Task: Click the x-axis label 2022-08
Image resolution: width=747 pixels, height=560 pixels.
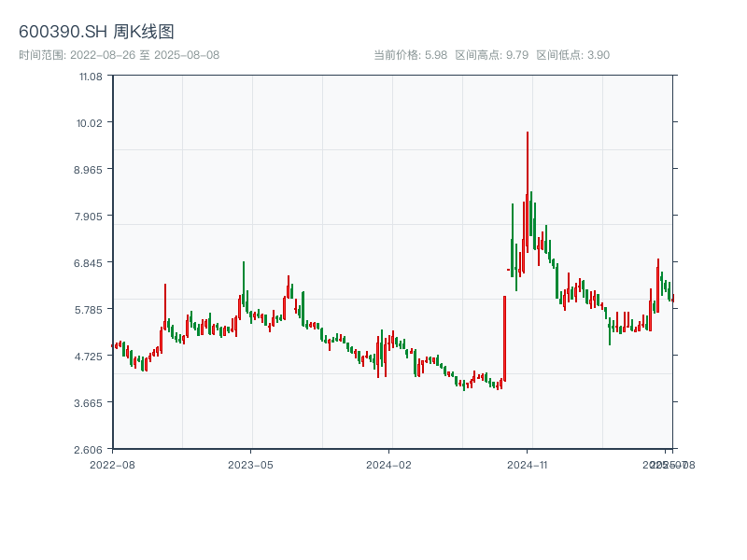Action: (x=112, y=465)
